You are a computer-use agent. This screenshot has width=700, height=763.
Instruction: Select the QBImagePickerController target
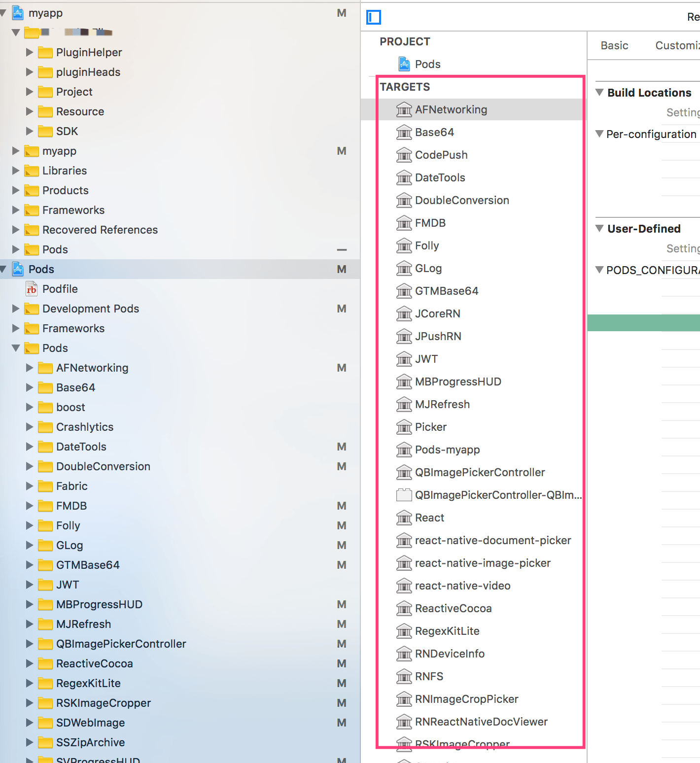[x=481, y=472]
